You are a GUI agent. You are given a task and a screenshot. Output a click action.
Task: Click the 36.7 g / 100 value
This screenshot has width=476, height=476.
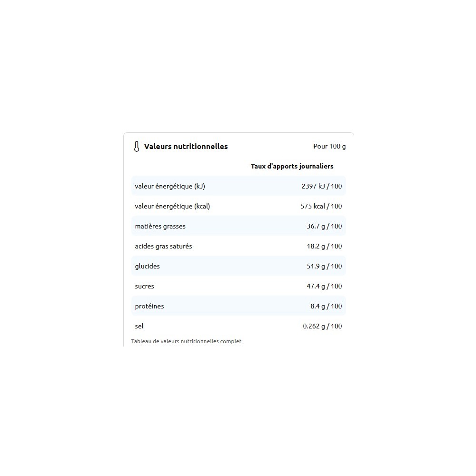point(324,226)
